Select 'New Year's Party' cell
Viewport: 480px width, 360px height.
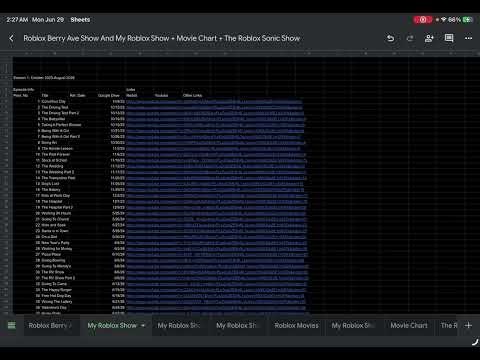click(x=55, y=243)
